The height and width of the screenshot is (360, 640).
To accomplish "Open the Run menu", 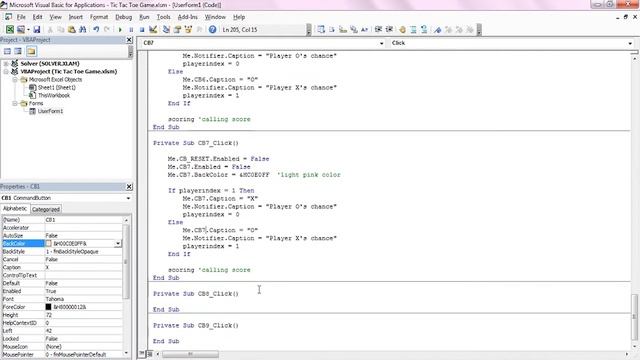I will 144,17.
